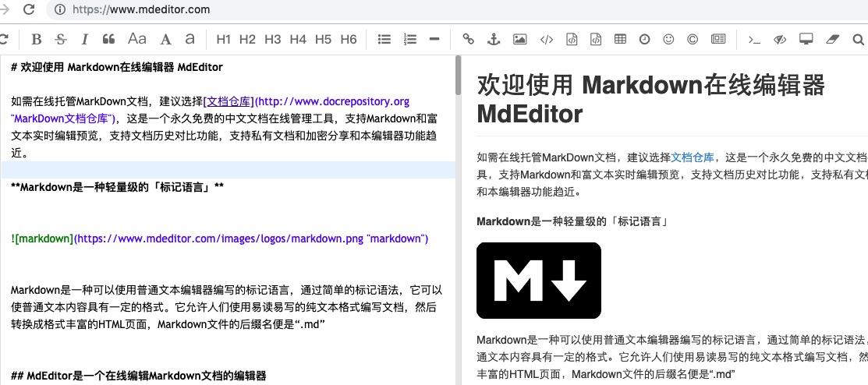The height and width of the screenshot is (385, 868).
Task: Toggle the terminal-style dark theme icon
Action: [x=753, y=39]
